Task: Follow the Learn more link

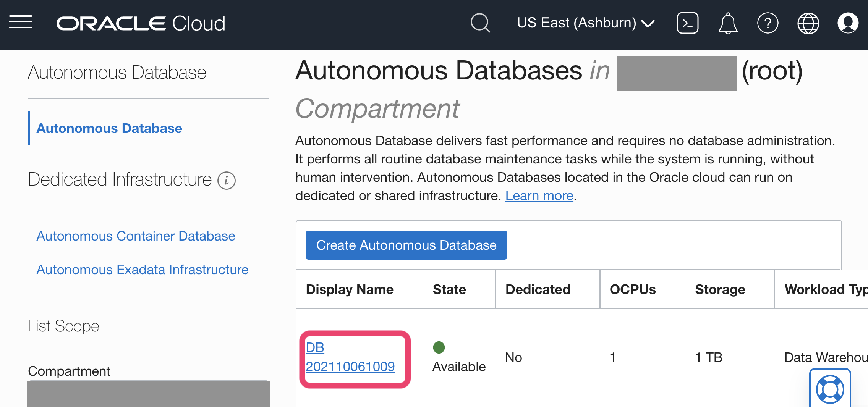Action: click(x=539, y=195)
